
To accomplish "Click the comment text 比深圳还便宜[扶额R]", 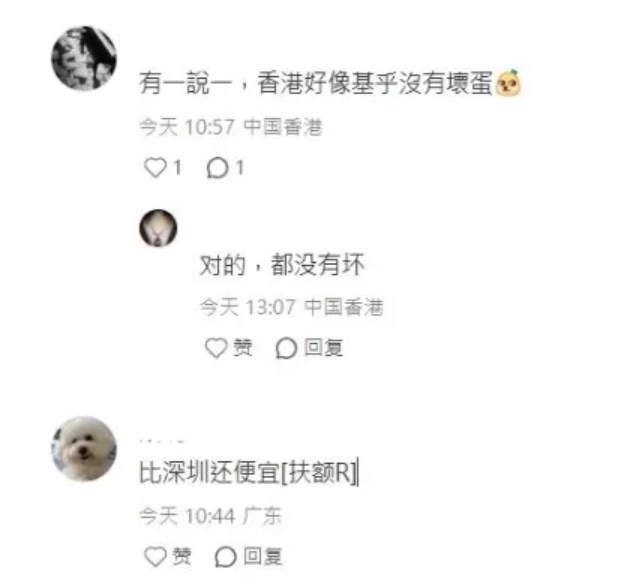I will 248,473.
